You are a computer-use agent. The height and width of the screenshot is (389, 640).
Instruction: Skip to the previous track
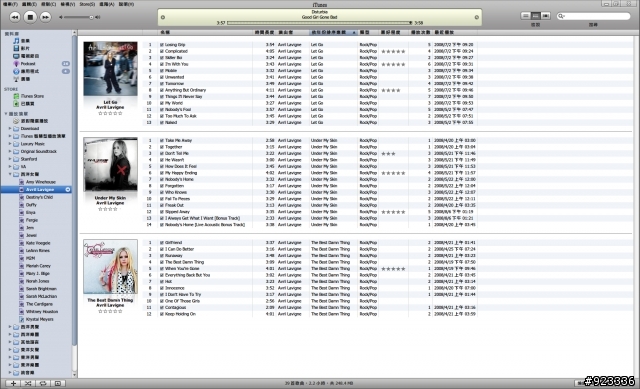(x=15, y=17)
